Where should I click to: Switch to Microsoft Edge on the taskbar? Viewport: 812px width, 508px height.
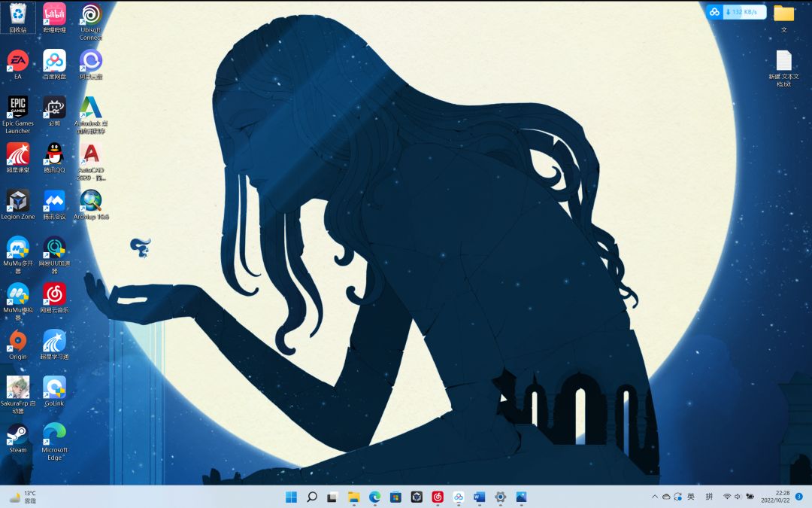(374, 497)
